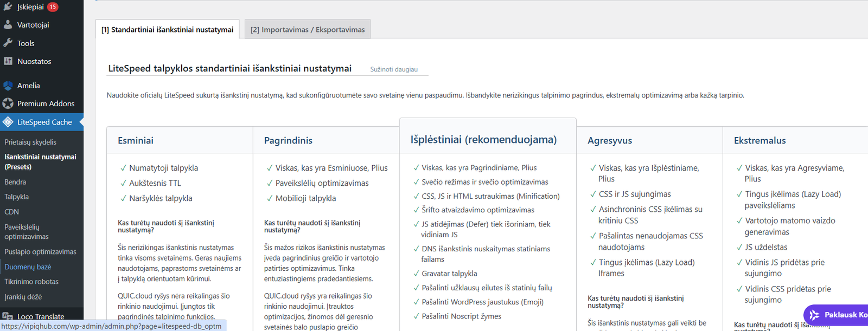Click the Premium Addons star icon
The height and width of the screenshot is (331, 868).
(8, 103)
